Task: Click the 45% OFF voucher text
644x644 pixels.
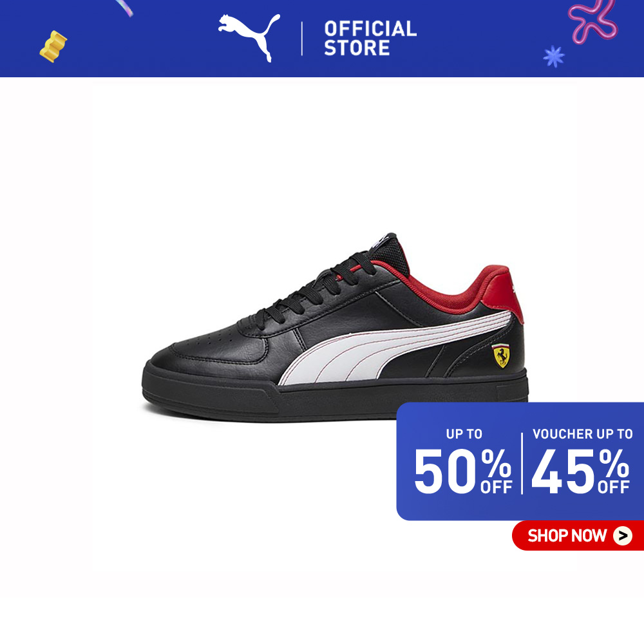Action: pyautogui.click(x=581, y=471)
